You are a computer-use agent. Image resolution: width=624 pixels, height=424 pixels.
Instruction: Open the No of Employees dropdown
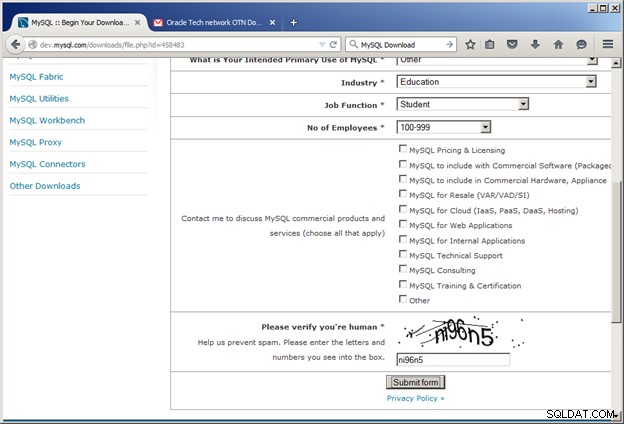click(x=443, y=127)
